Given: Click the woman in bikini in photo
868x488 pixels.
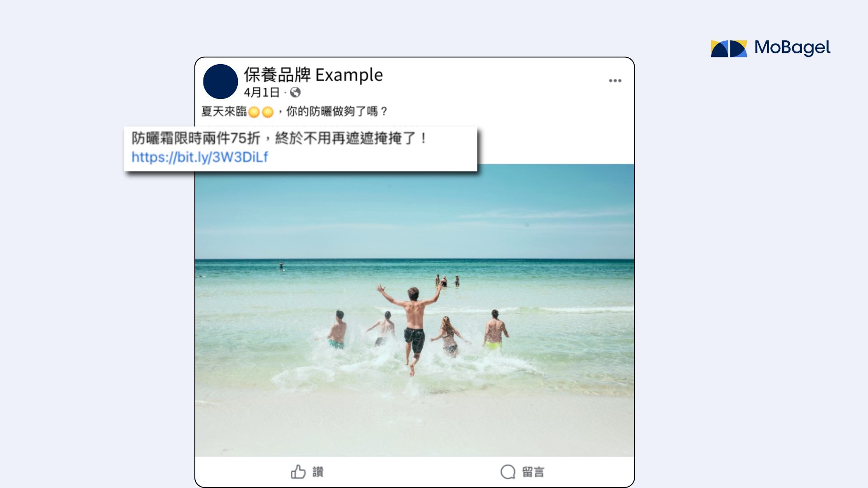Looking at the screenshot, I should [449, 335].
